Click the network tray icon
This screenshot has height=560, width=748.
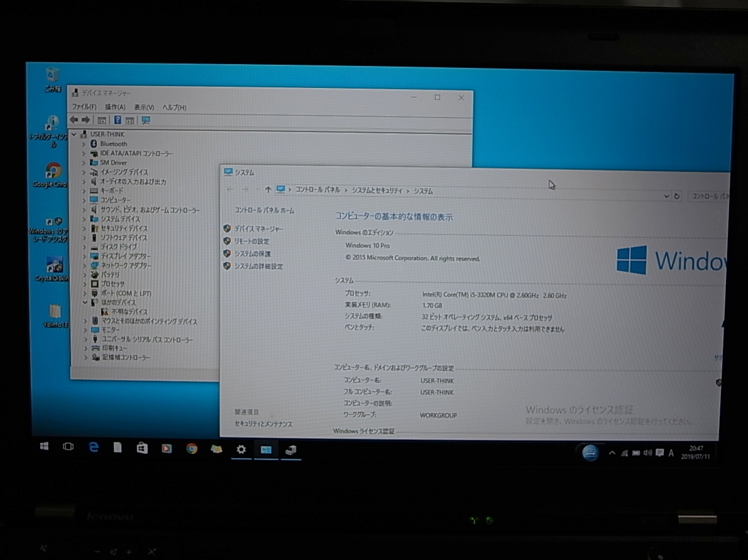[x=624, y=453]
